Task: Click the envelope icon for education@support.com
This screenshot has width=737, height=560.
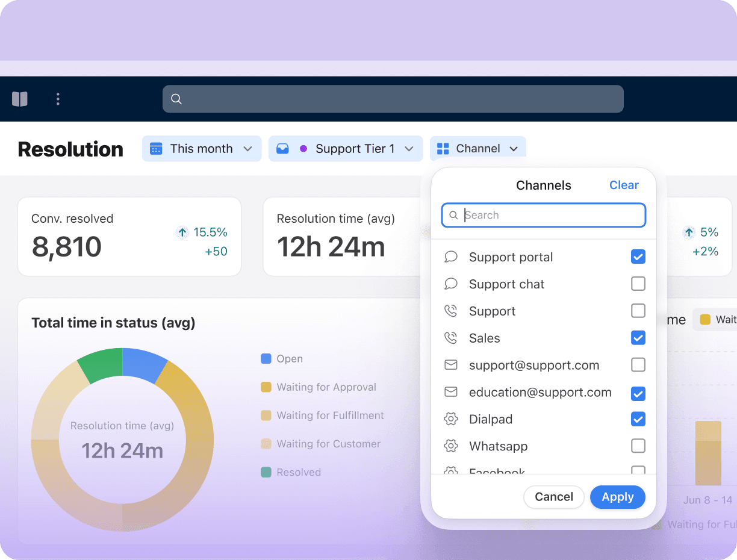Action: tap(450, 392)
